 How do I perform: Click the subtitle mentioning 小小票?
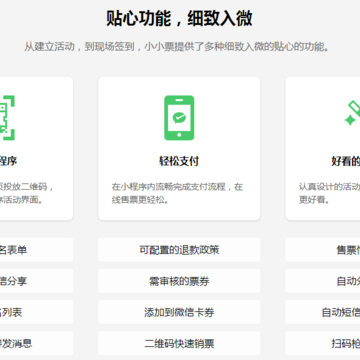177,47
